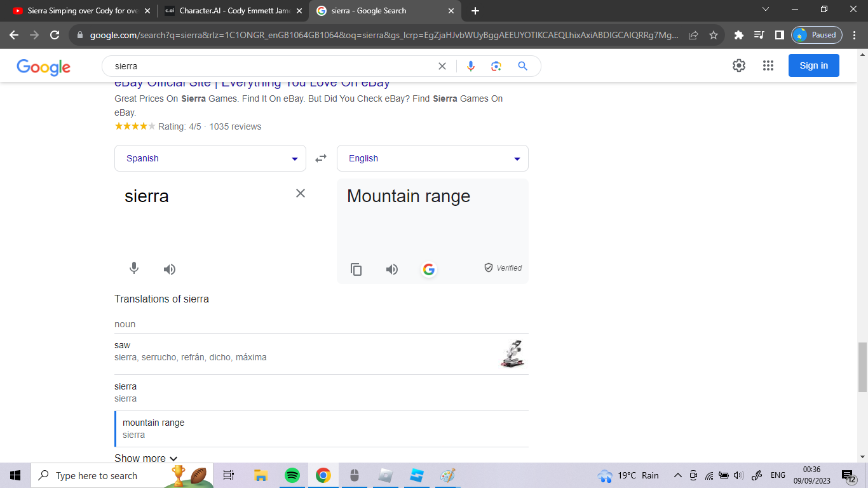Open File Explorer from taskbar
The height and width of the screenshot is (488, 868).
pyautogui.click(x=261, y=475)
